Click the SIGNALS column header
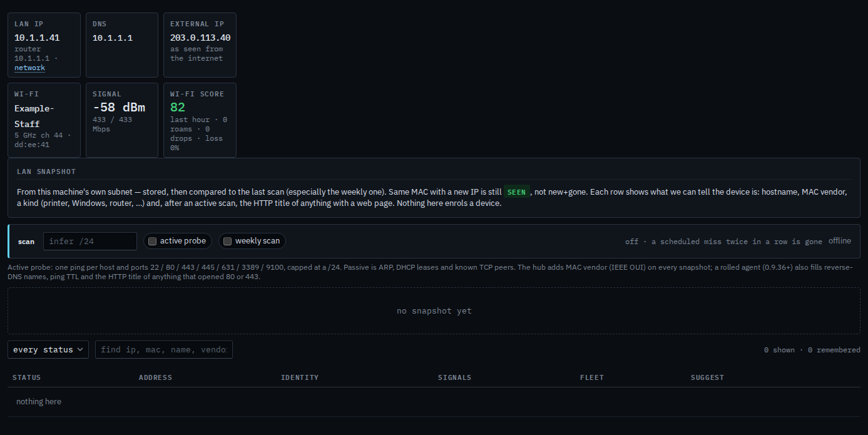 (455, 377)
